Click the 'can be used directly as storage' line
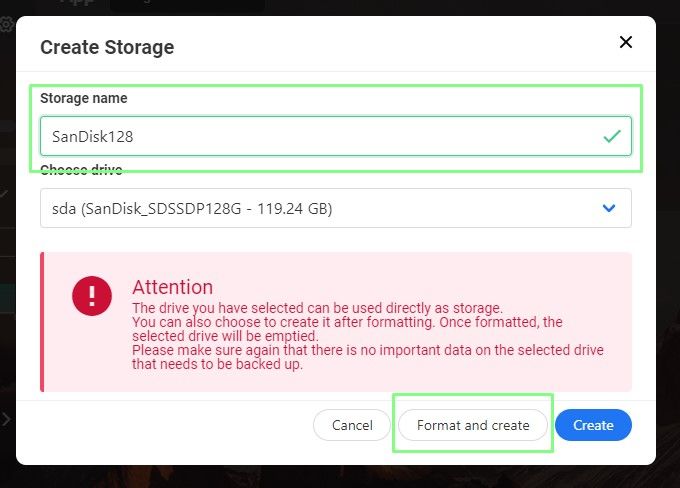Screen dimensions: 680x488 [317, 308]
